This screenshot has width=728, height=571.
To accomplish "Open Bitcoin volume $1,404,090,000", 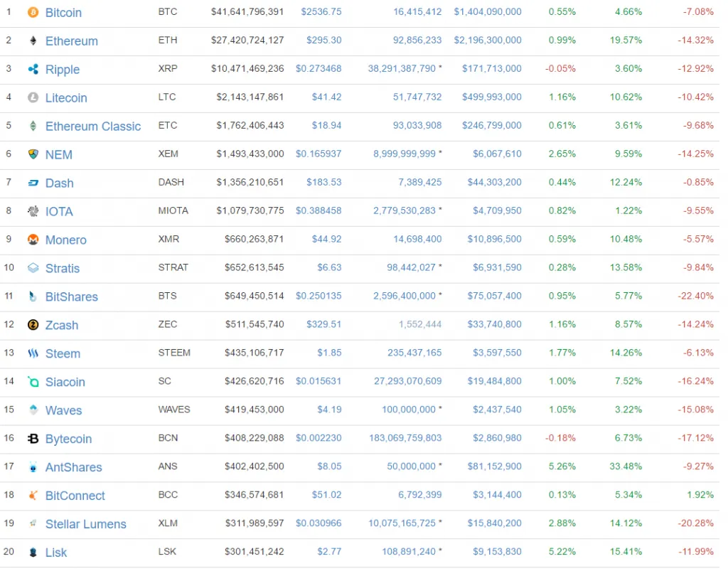I will tap(488, 11).
